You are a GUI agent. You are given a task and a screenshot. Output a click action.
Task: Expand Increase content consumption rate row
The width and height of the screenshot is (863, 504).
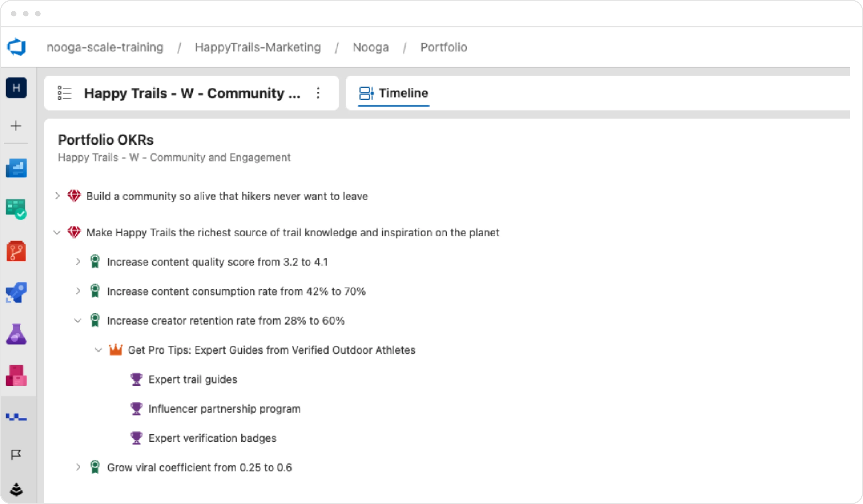(78, 291)
